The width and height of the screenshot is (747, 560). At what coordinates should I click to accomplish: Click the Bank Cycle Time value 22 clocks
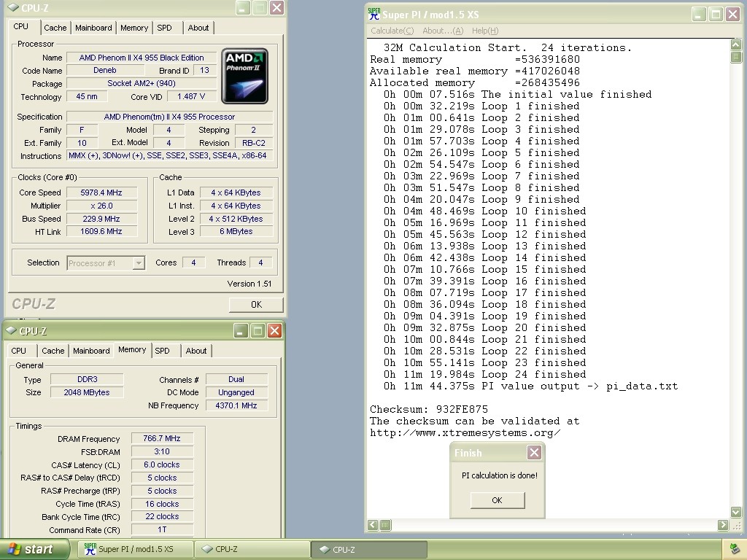(162, 516)
